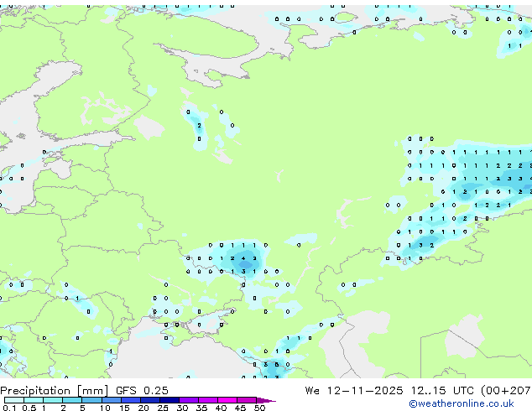Pick the 0.1–0.5 mm legend swatch
The height and width of the screenshot is (411, 532).
[14, 400]
